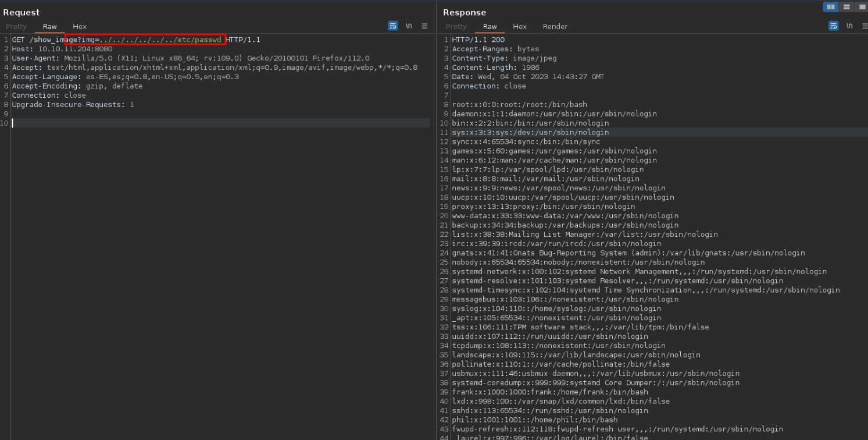Click Upgrade-Insecure-Requests: 1 header

73,105
